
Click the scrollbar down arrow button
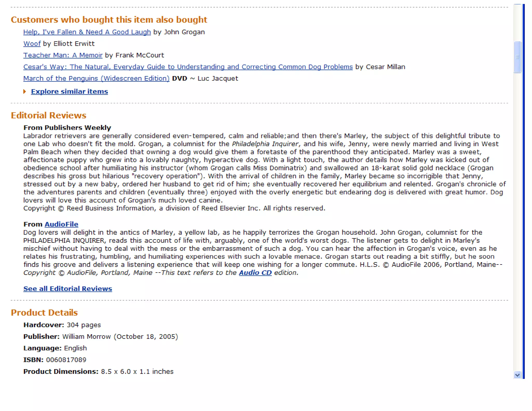point(517,375)
